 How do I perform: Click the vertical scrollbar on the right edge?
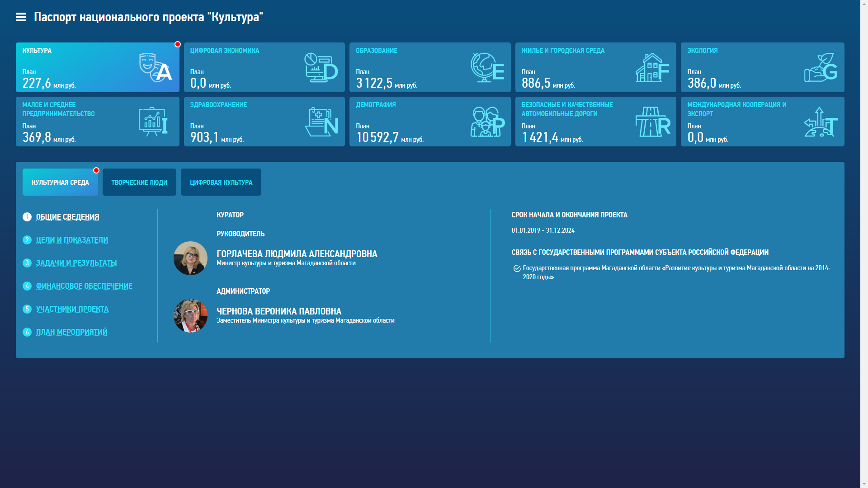[864, 244]
